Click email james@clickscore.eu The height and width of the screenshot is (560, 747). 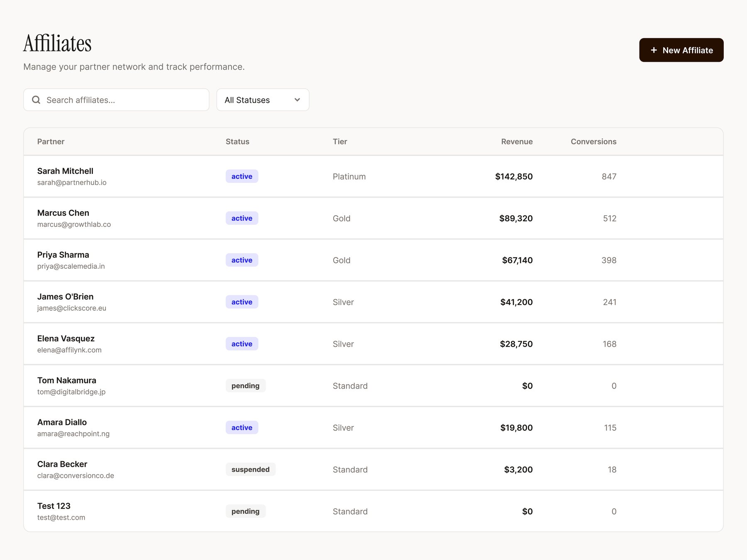pyautogui.click(x=72, y=308)
